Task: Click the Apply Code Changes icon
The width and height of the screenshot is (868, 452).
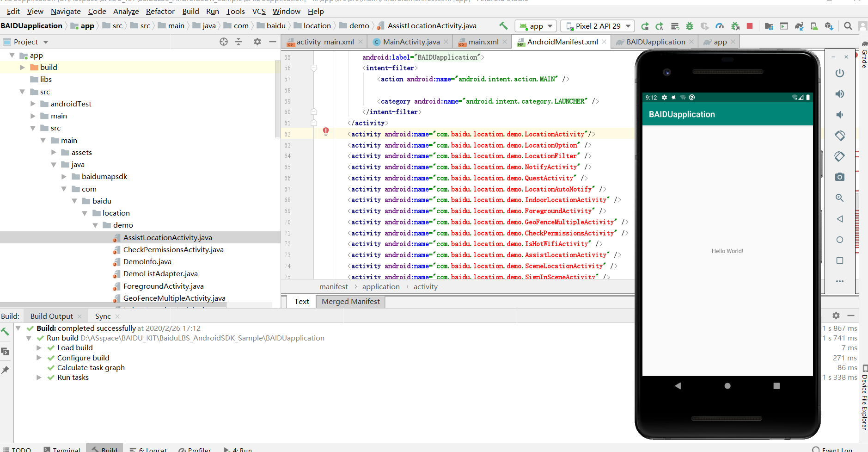Action: (675, 26)
